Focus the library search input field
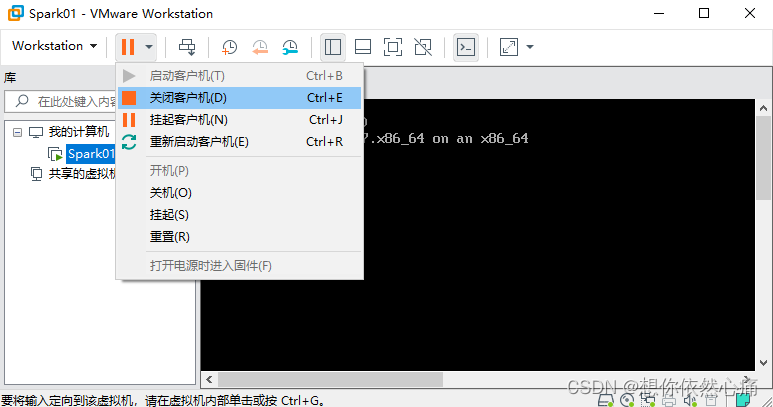Image resolution: width=773 pixels, height=407 pixels. (60, 102)
